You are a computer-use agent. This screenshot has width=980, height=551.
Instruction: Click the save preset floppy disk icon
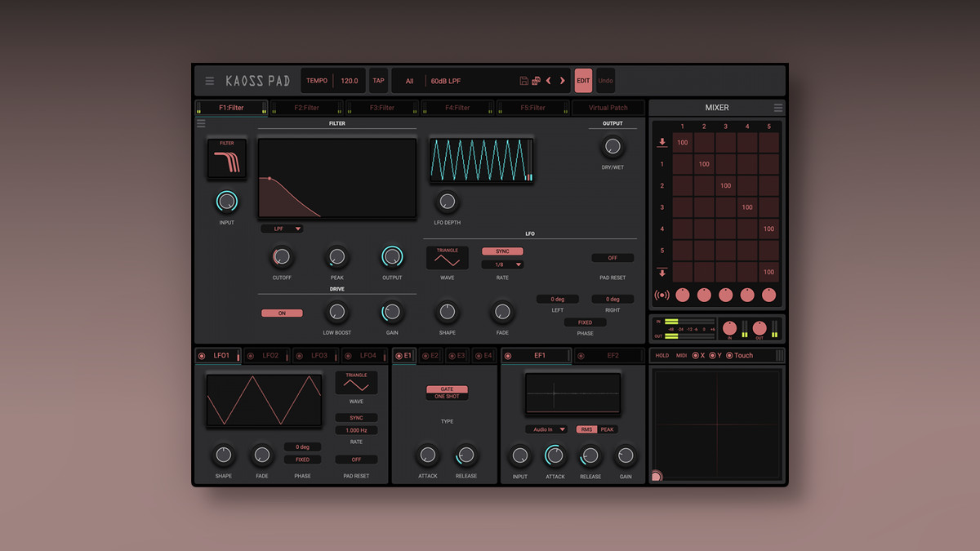coord(523,81)
